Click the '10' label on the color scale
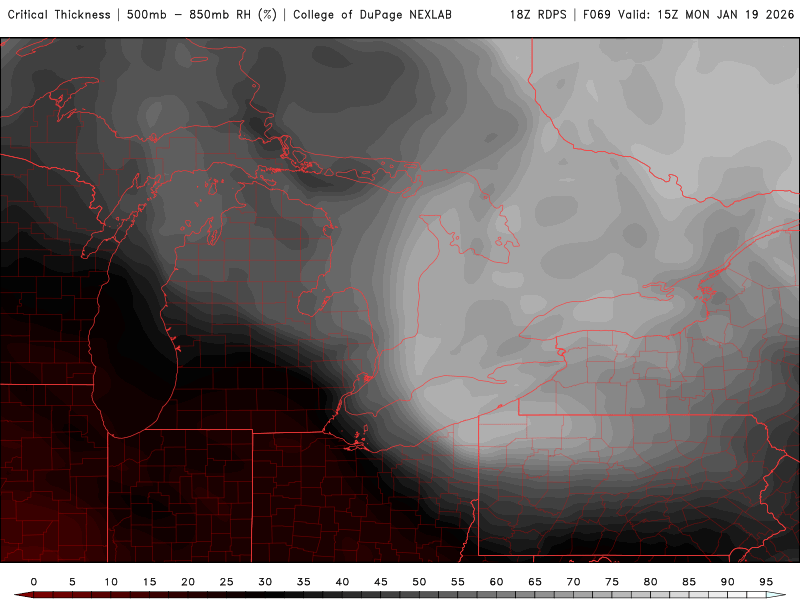 click(111, 582)
